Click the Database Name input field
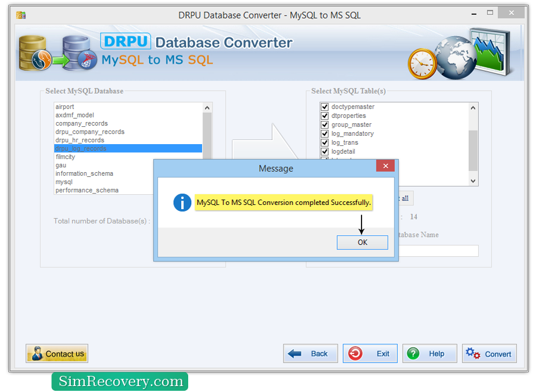536x392 pixels. coord(438,251)
